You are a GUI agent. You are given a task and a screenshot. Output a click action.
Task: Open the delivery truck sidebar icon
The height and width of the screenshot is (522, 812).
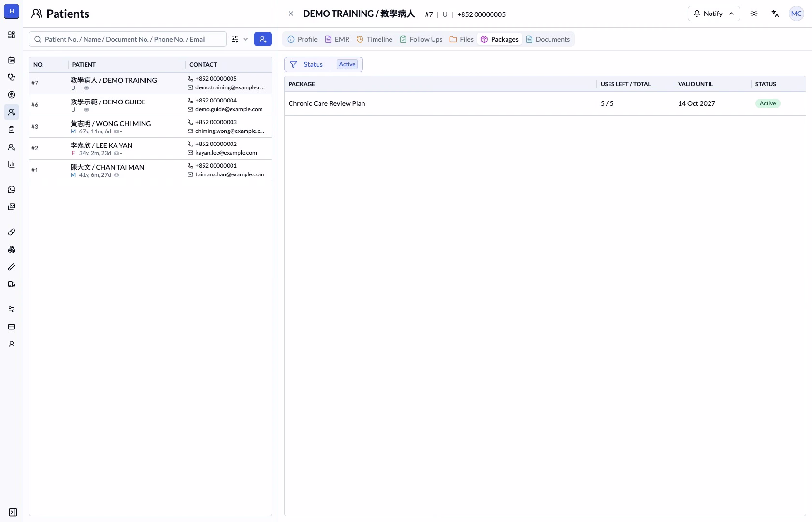12,284
